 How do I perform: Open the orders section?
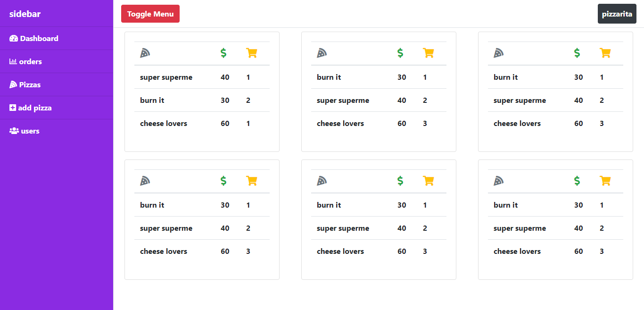[x=30, y=61]
